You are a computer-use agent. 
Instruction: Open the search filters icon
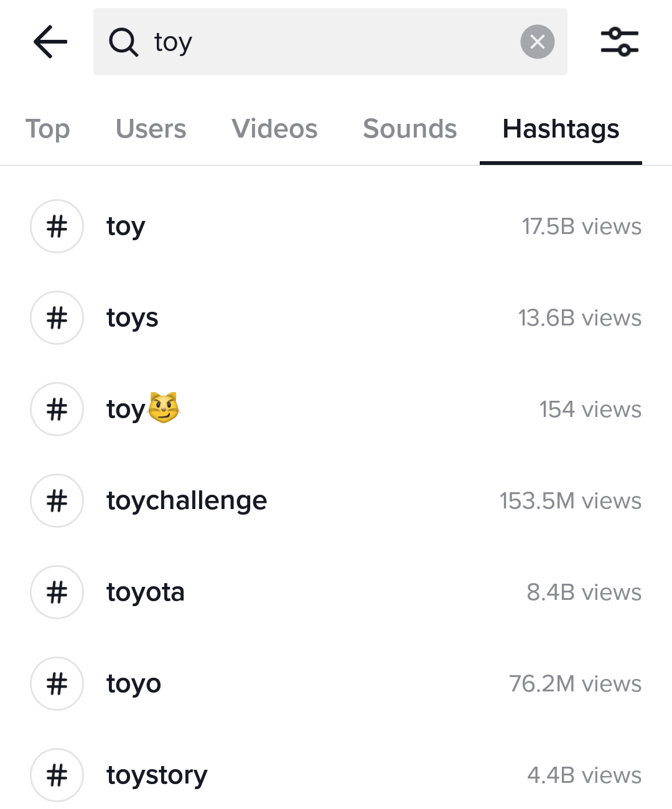pyautogui.click(x=619, y=42)
